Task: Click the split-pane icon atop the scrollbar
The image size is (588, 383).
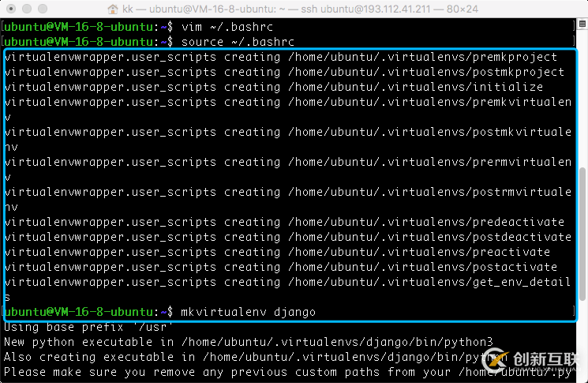Action: coord(582,24)
